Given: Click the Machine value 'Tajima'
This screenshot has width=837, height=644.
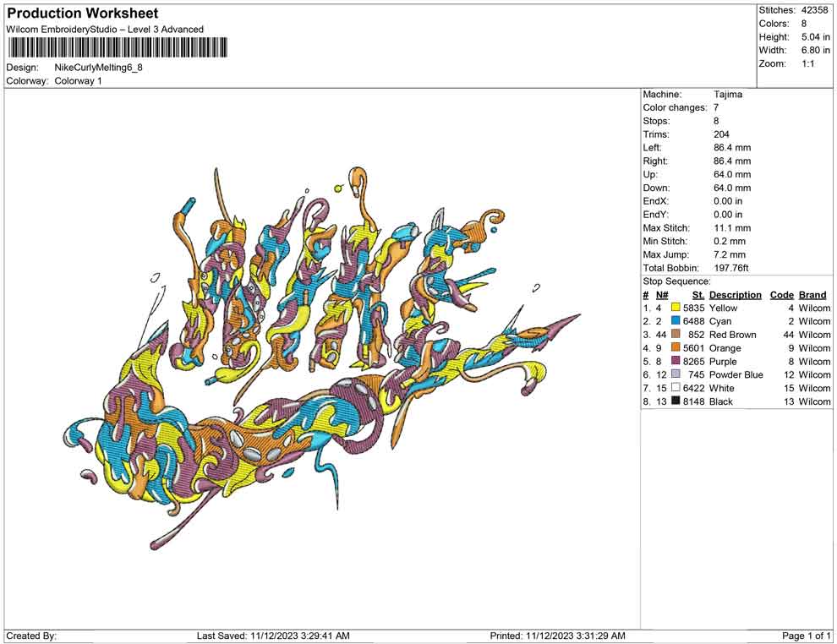Looking at the screenshot, I should pyautogui.click(x=728, y=95).
